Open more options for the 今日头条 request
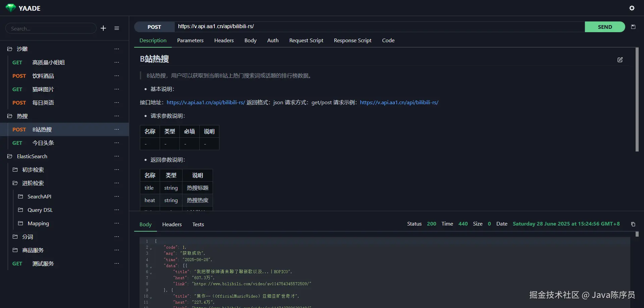Screen dimensions: 644x308 pos(117,143)
